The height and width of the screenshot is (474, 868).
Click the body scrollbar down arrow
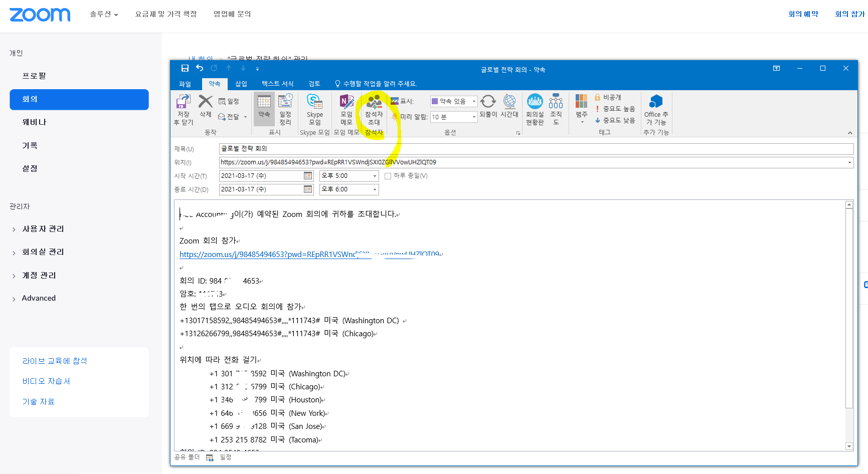click(849, 446)
